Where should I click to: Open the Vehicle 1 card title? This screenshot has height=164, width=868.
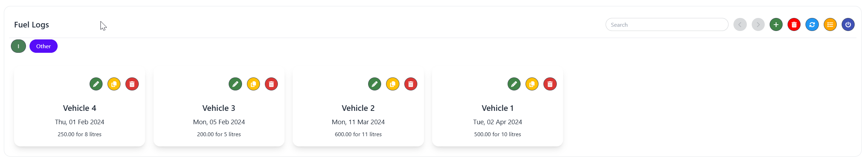497,108
